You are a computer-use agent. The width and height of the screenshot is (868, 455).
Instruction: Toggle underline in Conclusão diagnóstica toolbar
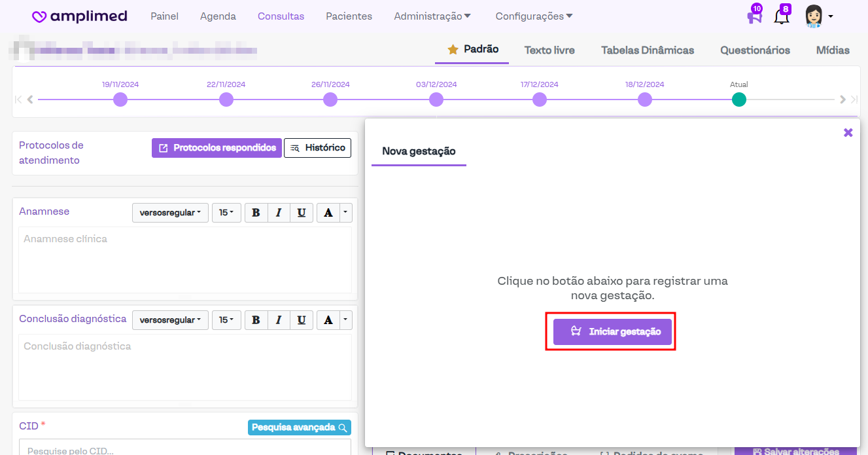tap(301, 320)
